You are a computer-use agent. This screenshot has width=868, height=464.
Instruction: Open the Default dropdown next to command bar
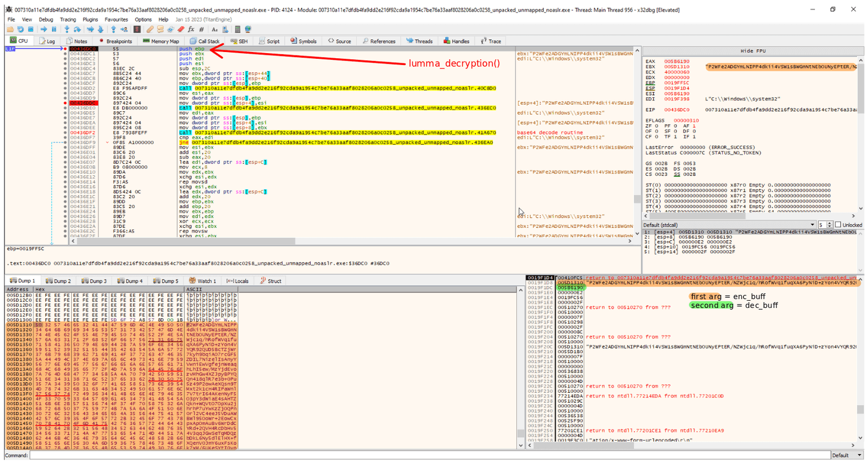pyautogui.click(x=848, y=455)
